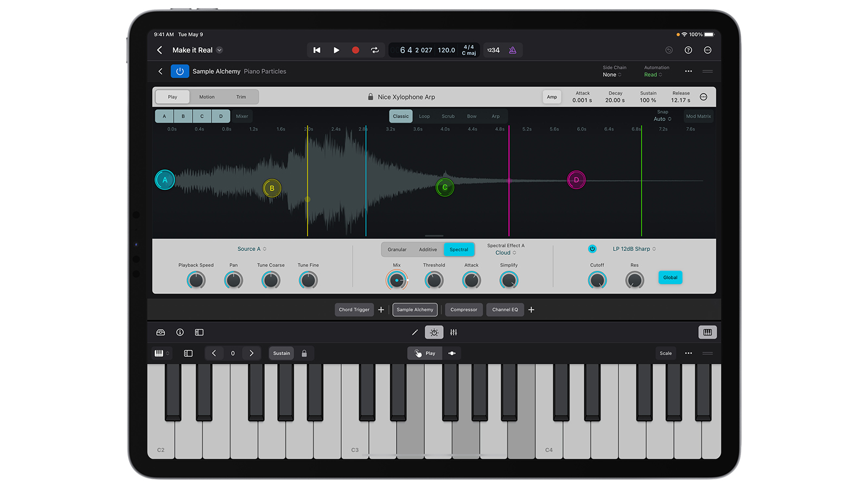Select the Granular synthesis tab

point(397,249)
